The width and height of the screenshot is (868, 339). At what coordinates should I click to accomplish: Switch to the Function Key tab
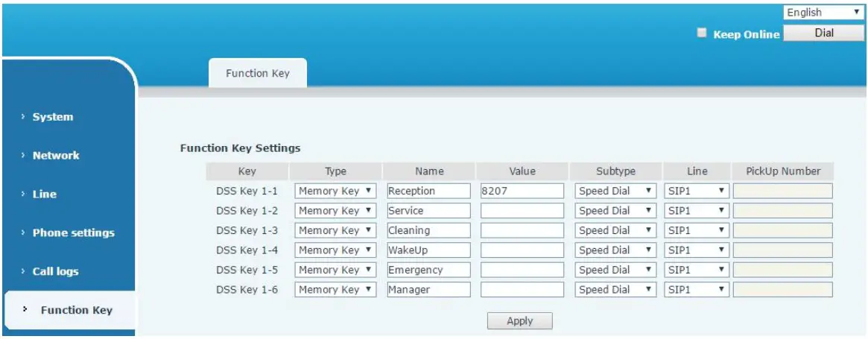pos(258,74)
